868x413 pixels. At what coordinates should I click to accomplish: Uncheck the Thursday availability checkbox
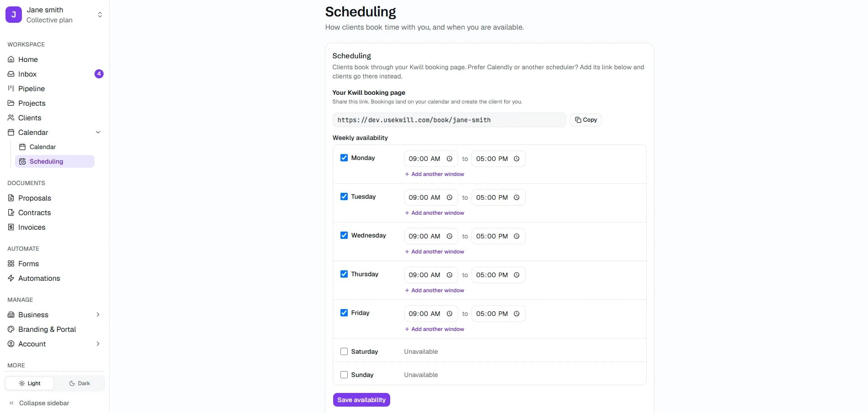click(x=344, y=274)
